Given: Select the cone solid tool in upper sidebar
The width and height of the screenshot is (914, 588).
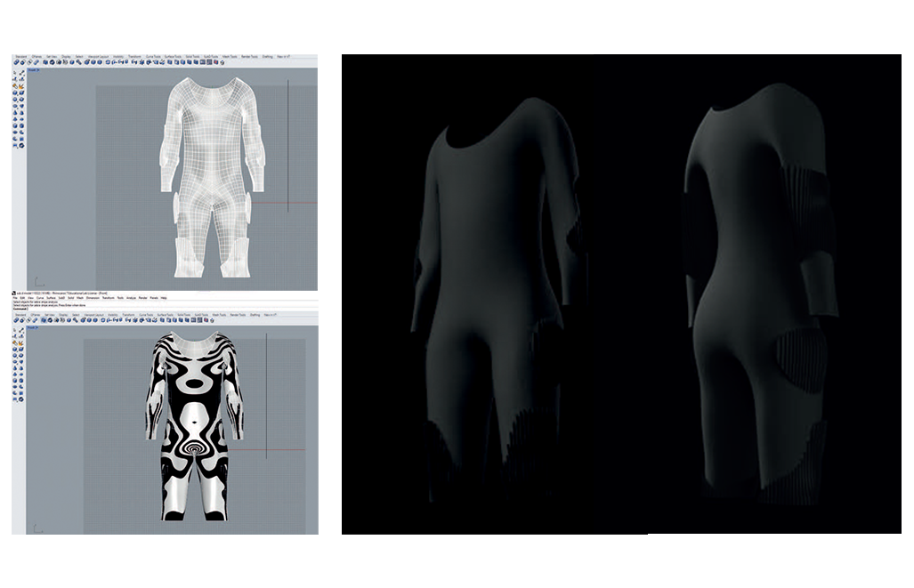Looking at the screenshot, I should (x=15, y=112).
